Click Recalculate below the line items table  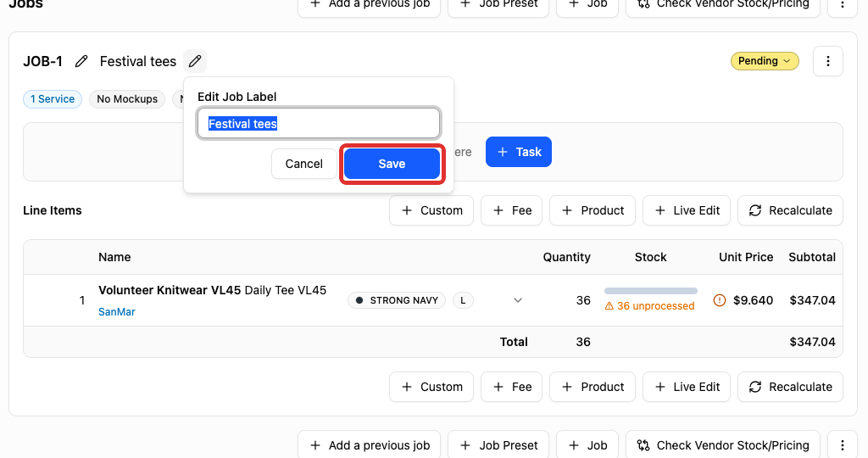click(x=790, y=387)
